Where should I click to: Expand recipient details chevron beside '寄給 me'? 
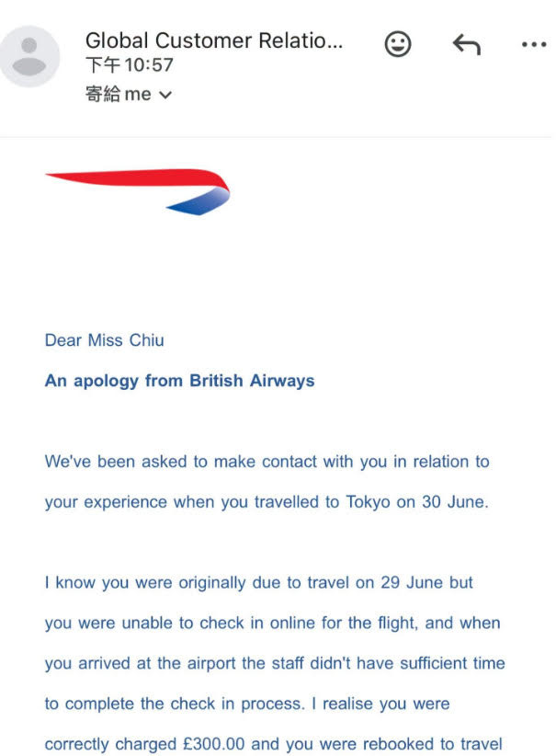(165, 95)
